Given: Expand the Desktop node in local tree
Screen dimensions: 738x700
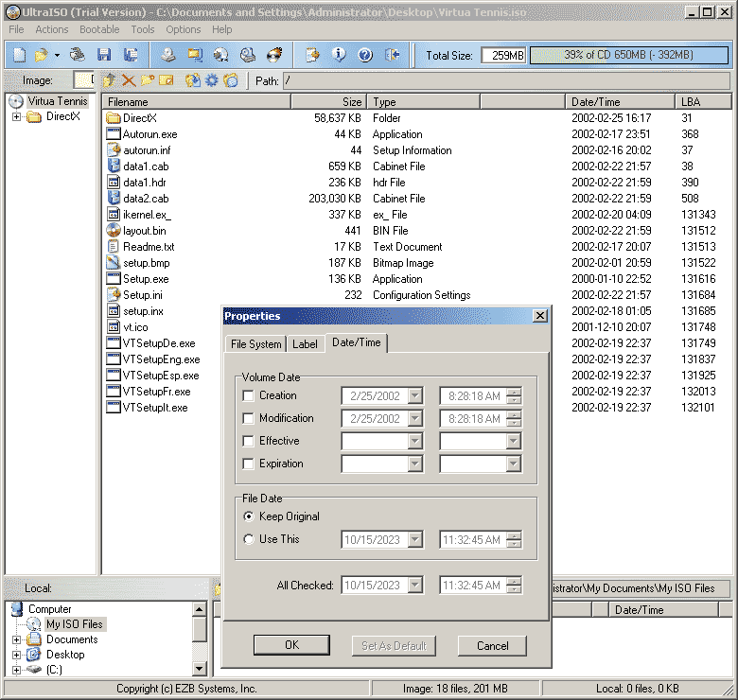Looking at the screenshot, I should (x=16, y=655).
